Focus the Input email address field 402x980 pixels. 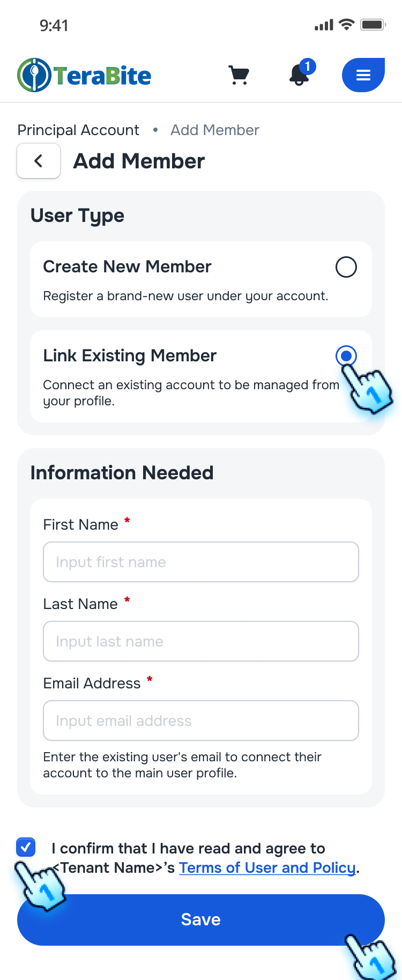pyautogui.click(x=201, y=721)
